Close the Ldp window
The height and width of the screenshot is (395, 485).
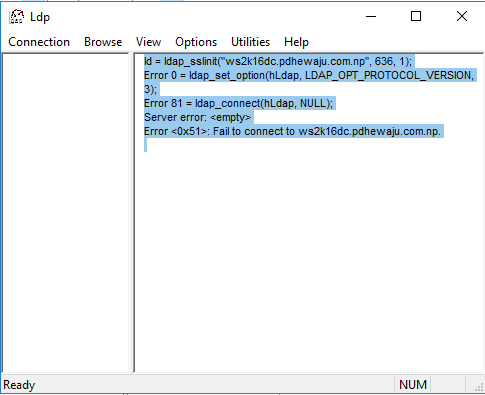(462, 16)
